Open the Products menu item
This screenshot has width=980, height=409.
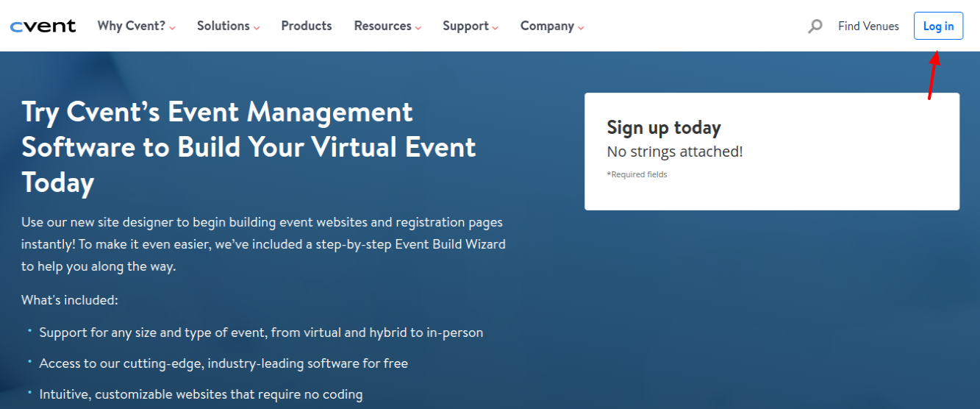pyautogui.click(x=307, y=26)
